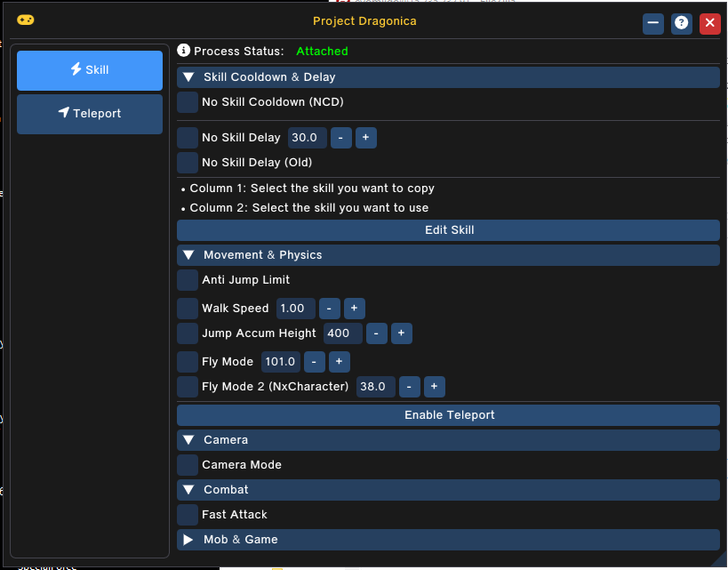The width and height of the screenshot is (728, 570).
Task: Click the Project Dragonica title text
Action: 364,21
